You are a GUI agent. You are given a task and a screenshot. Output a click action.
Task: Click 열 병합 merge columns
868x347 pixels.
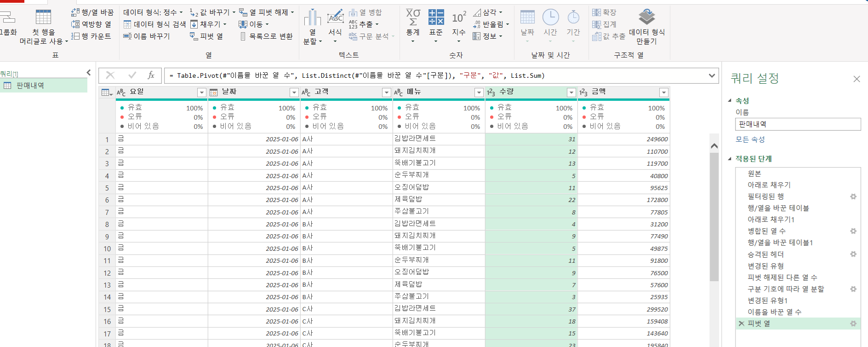pos(365,12)
